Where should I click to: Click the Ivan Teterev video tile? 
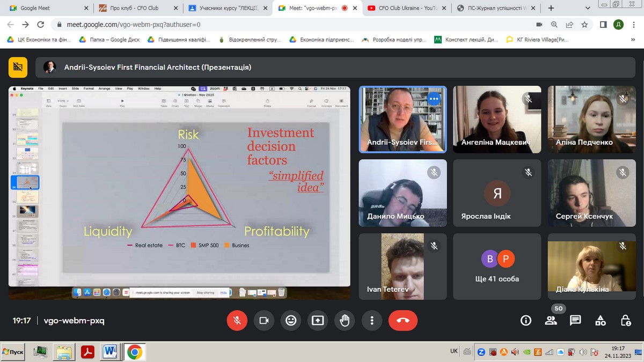click(x=402, y=267)
